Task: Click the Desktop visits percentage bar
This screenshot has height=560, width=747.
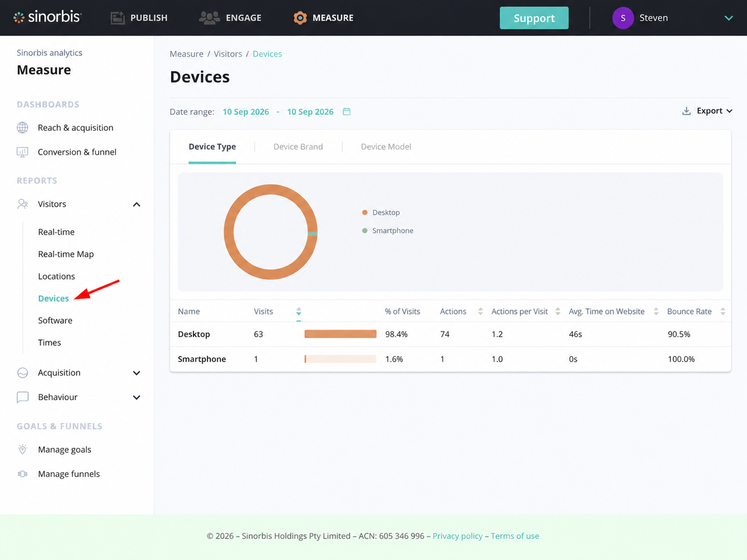Action: (340, 334)
